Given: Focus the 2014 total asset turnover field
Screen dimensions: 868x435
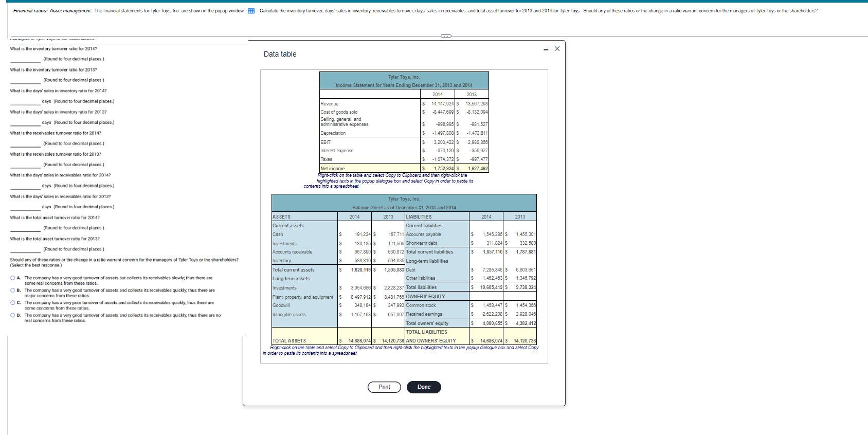Looking at the screenshot, I should coord(26,227).
